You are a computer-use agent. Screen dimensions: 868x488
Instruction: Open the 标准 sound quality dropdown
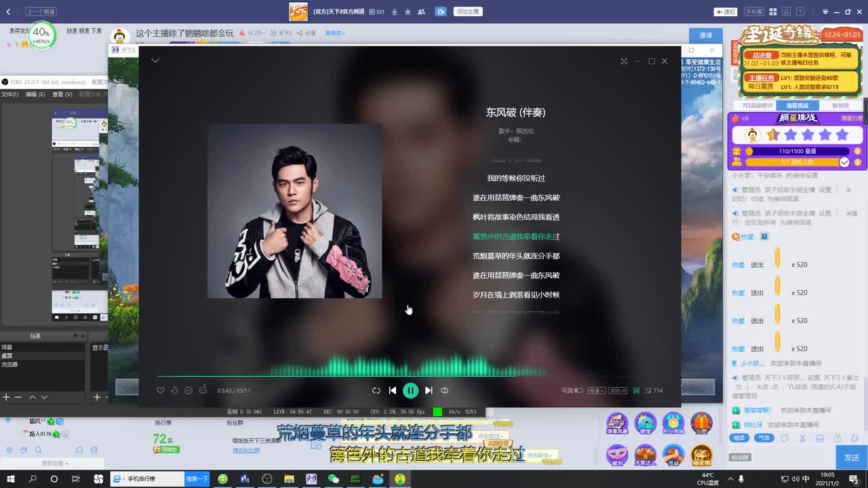597,390
